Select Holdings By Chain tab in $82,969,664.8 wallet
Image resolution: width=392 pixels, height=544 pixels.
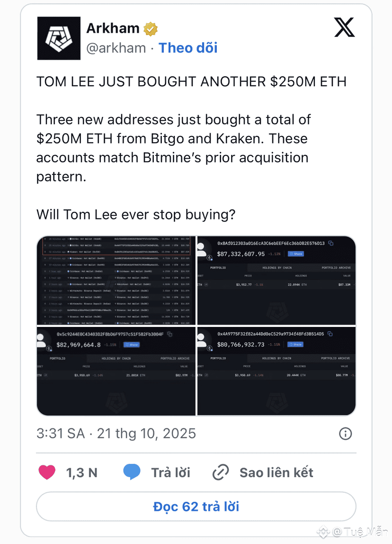tap(116, 358)
